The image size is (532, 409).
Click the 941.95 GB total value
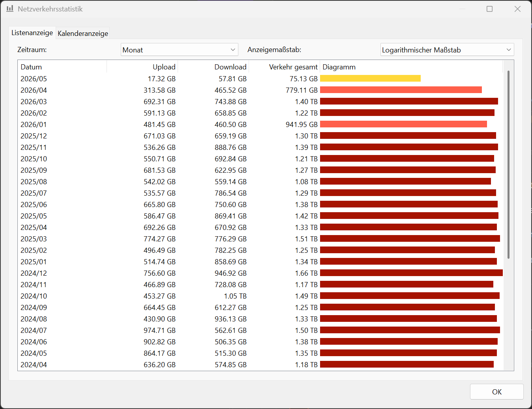pyautogui.click(x=302, y=125)
